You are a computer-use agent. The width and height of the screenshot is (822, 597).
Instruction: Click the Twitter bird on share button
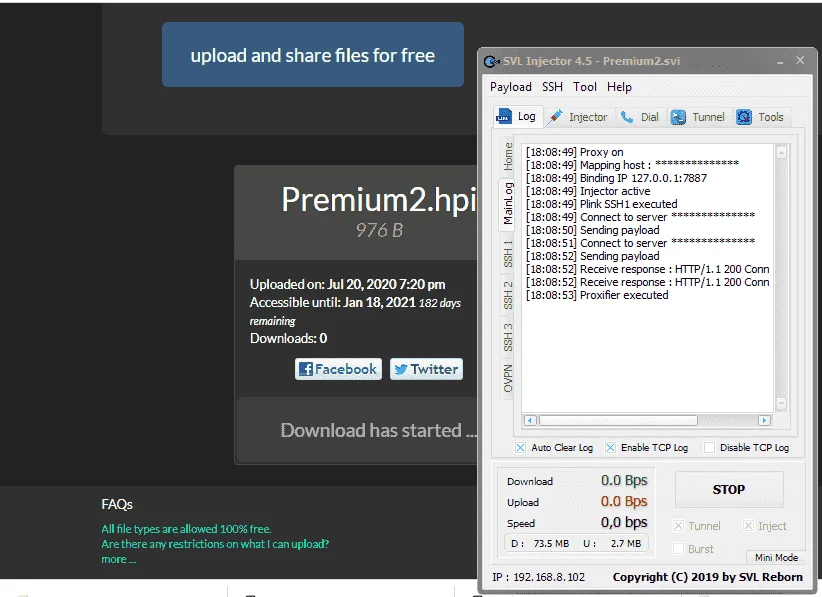coord(401,370)
